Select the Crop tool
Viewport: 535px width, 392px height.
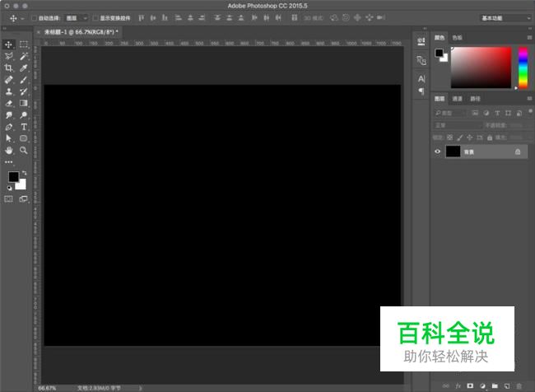click(x=8, y=68)
